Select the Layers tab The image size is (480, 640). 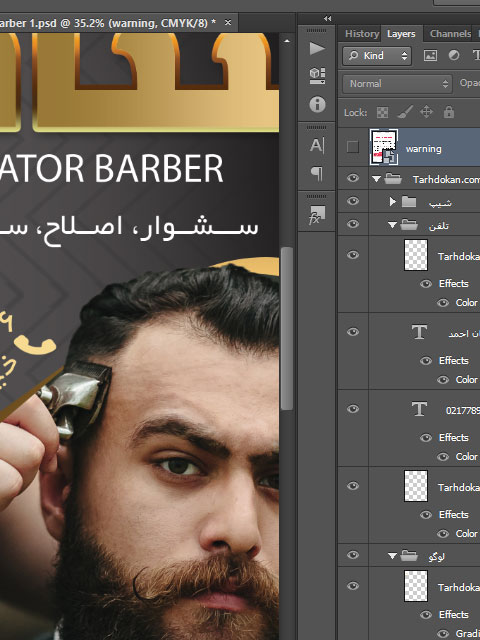pyautogui.click(x=401, y=34)
